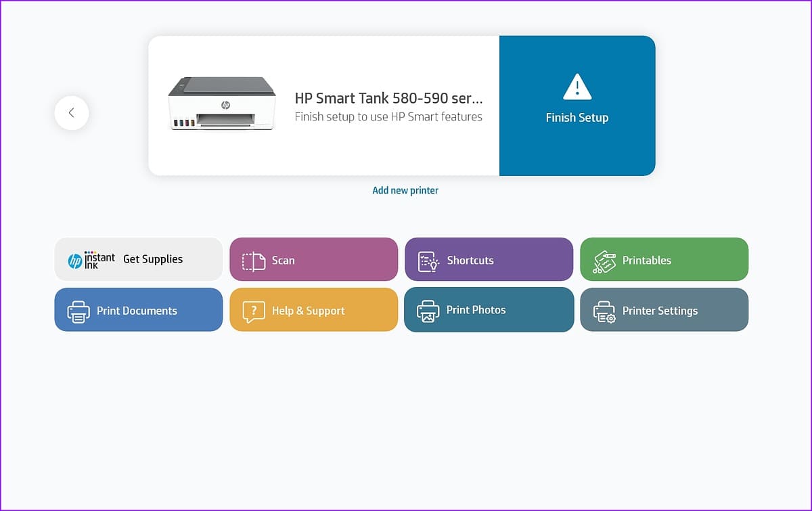Click the Print Photos printer icon
Image resolution: width=812 pixels, height=511 pixels.
[x=428, y=311]
